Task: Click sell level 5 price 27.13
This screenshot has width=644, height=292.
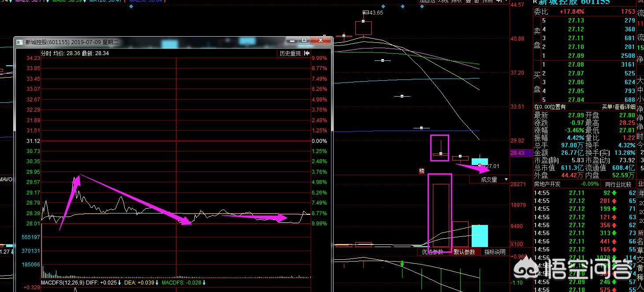Action: pyautogui.click(x=576, y=20)
